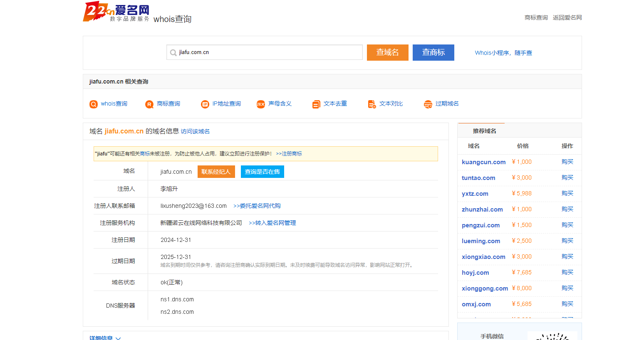Click the search magnifier icon in the domain field
The image size is (644, 340).
pyautogui.click(x=173, y=53)
